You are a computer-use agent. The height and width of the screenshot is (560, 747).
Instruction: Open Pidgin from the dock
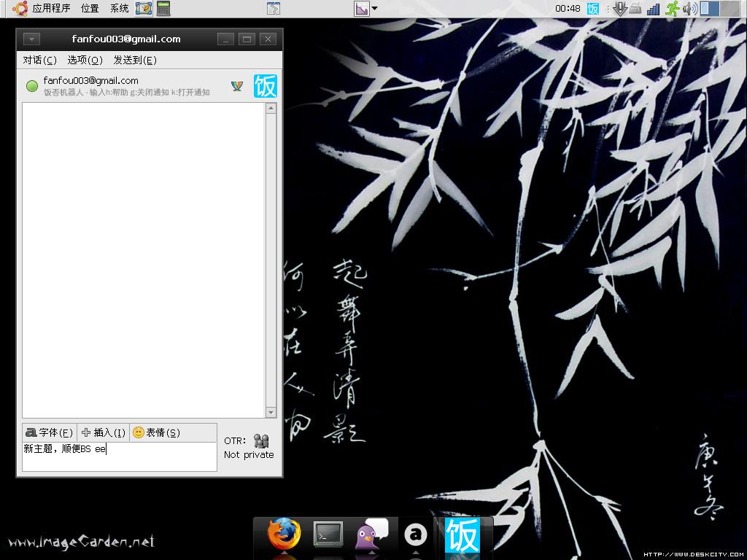coord(371,534)
